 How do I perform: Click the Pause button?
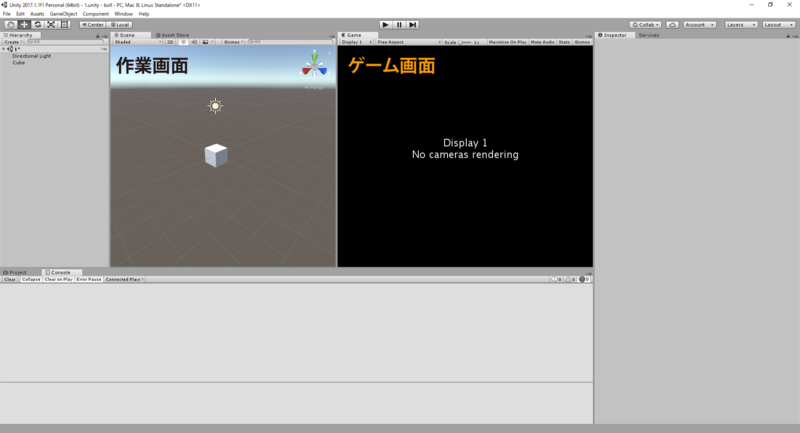click(x=399, y=24)
